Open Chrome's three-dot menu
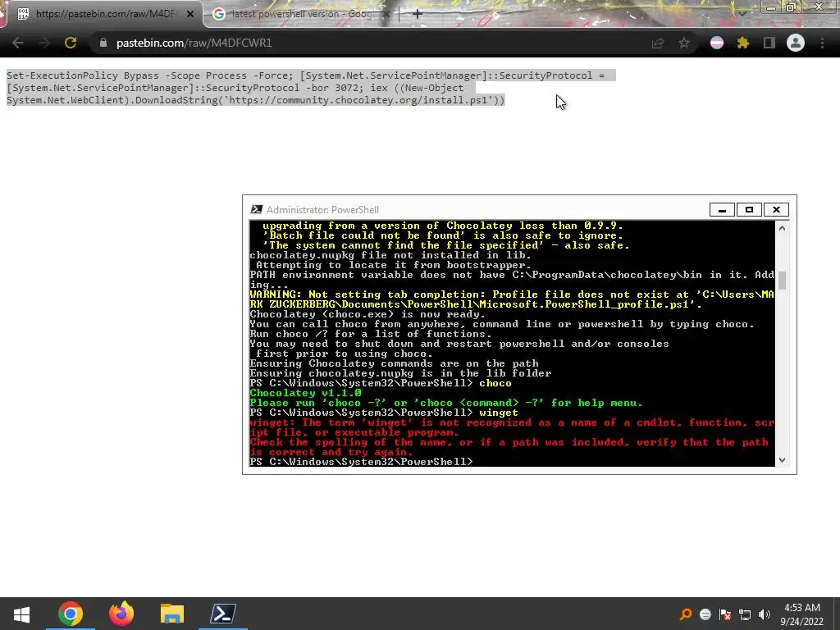Image resolution: width=840 pixels, height=630 pixels. pos(822,43)
